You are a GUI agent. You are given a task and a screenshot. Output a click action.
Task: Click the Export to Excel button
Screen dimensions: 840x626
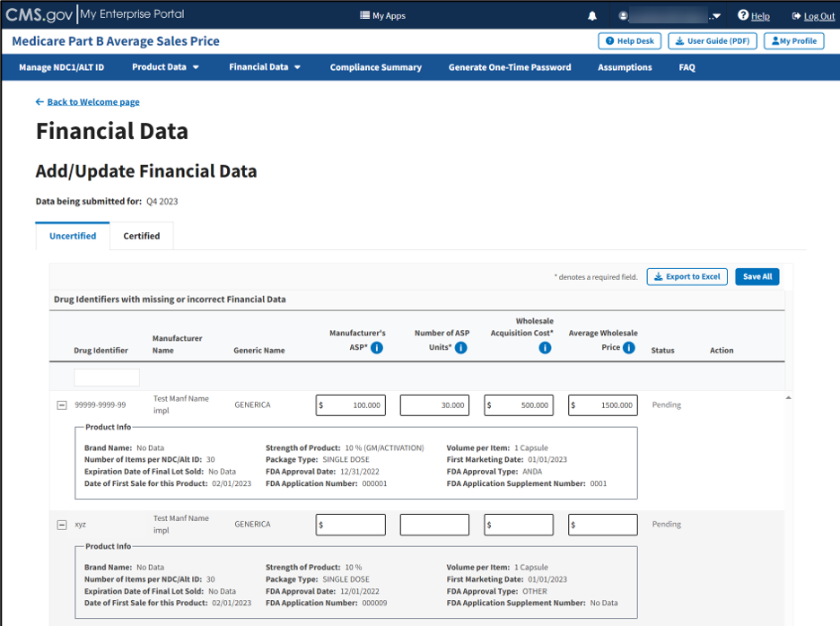687,277
